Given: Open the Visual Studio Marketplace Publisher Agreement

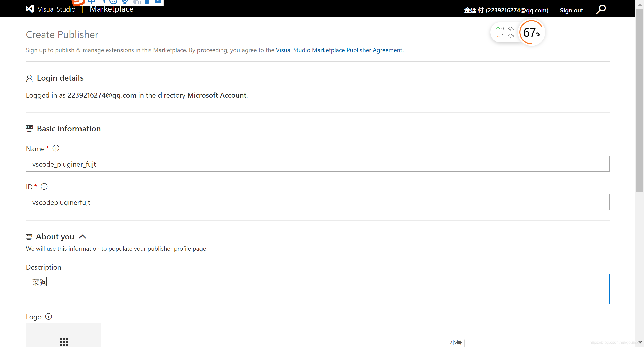Looking at the screenshot, I should [x=339, y=50].
